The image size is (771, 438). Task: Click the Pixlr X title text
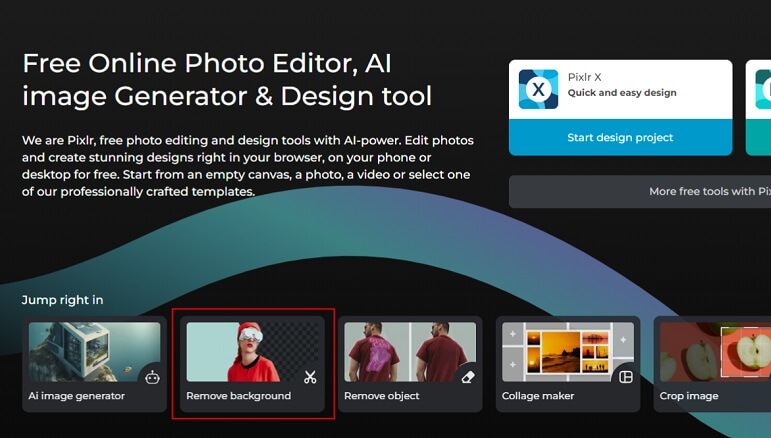click(585, 77)
